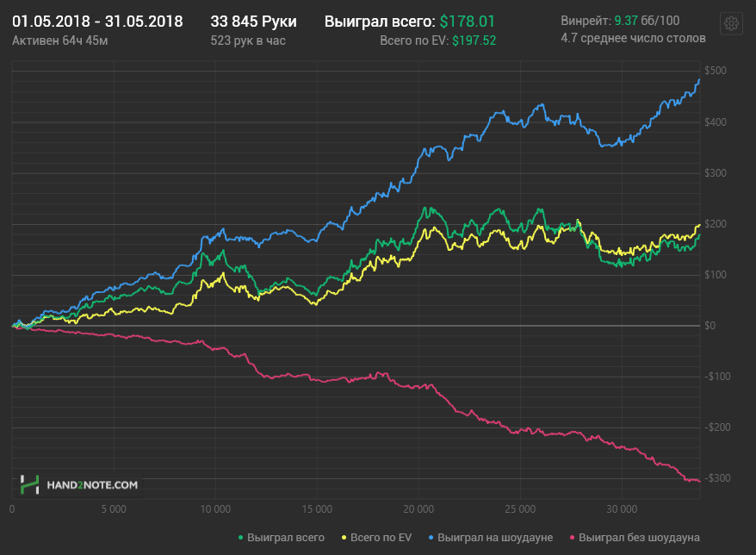The height and width of the screenshot is (555, 756).
Task: Click the 'Активен 64ч 45м' label
Action: (59, 41)
